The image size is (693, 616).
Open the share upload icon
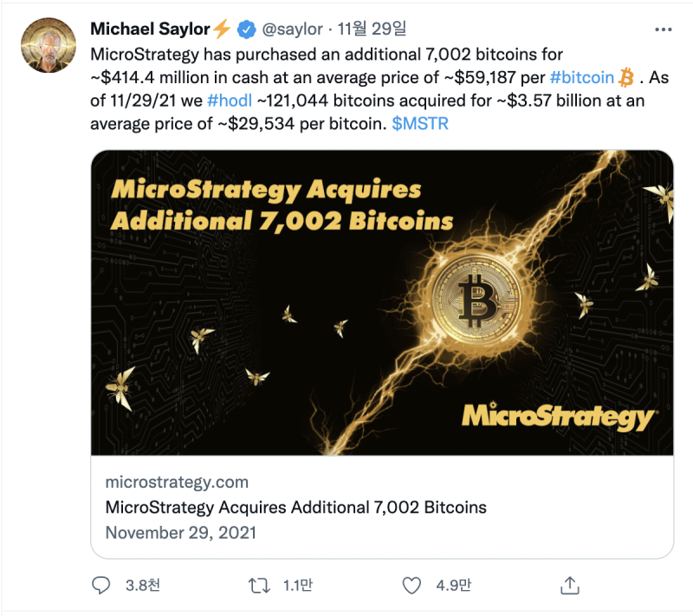pos(570,586)
